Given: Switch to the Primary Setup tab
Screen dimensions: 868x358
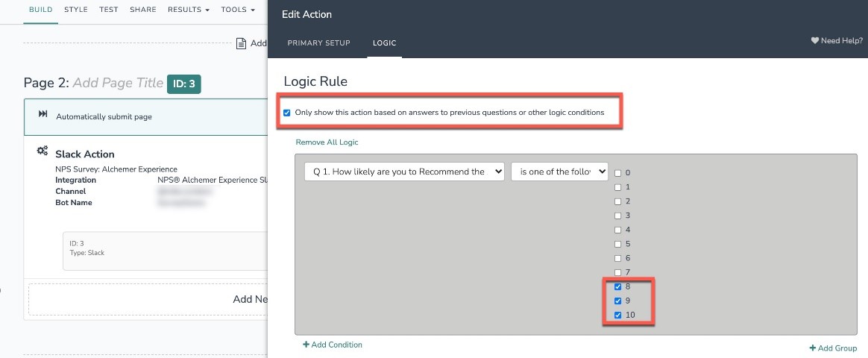Looking at the screenshot, I should (x=318, y=43).
